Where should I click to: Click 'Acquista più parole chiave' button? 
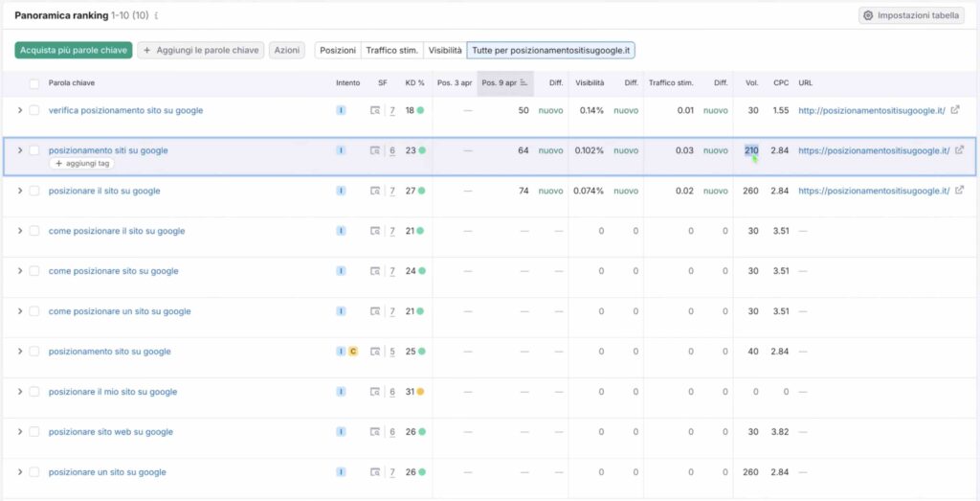tap(73, 50)
